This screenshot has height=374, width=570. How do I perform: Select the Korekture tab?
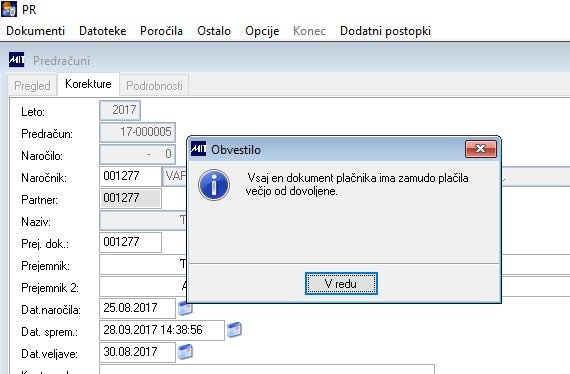[88, 84]
